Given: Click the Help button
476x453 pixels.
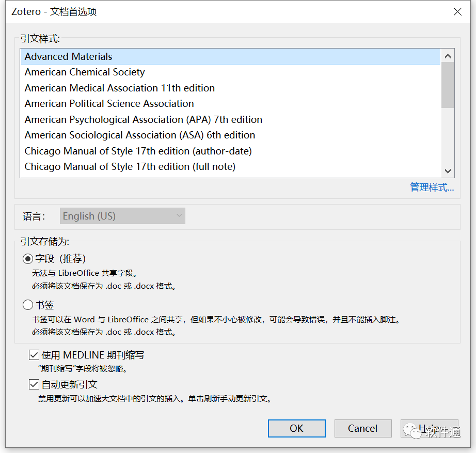Looking at the screenshot, I should [x=429, y=428].
